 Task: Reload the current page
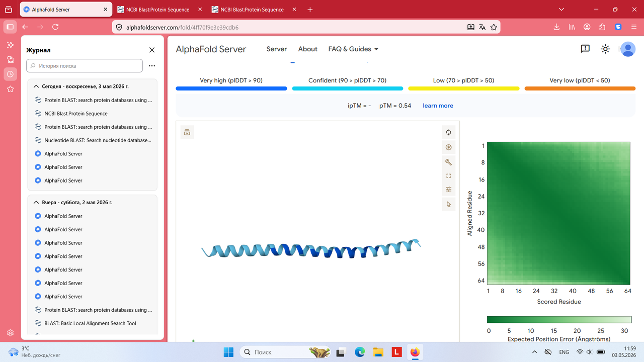coord(55,27)
